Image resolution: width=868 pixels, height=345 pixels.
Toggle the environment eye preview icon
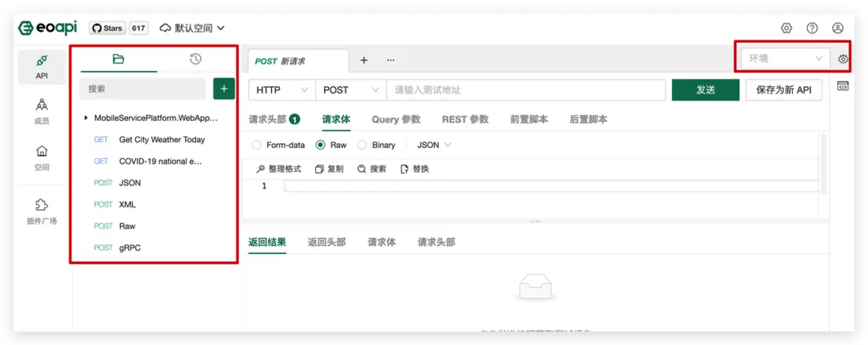tap(843, 59)
